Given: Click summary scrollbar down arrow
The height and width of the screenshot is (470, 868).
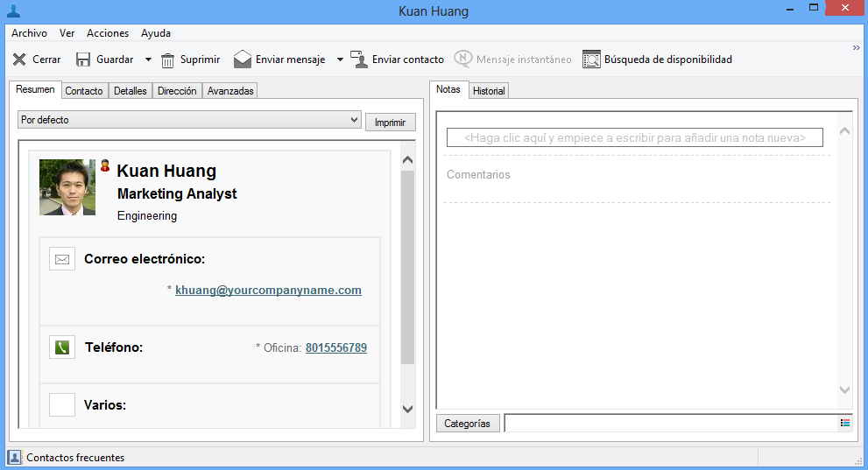Looking at the screenshot, I should 407,410.
